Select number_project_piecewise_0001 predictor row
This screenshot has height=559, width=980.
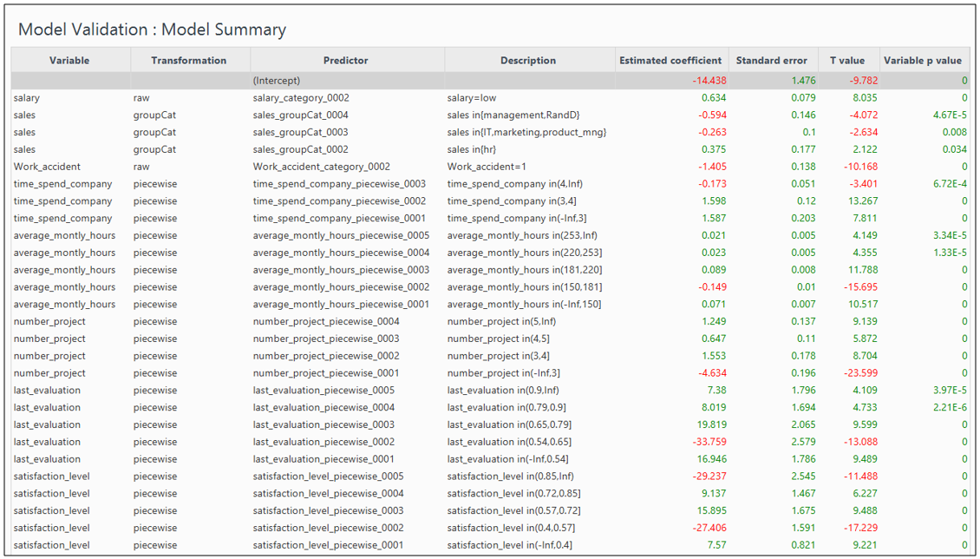326,373
